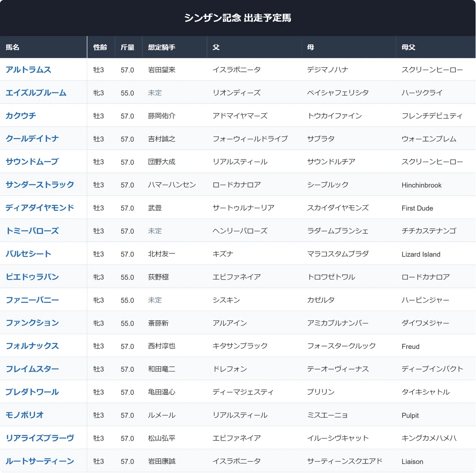
Task: Open the リアライズブラーヴ horse link
Action: (40, 438)
